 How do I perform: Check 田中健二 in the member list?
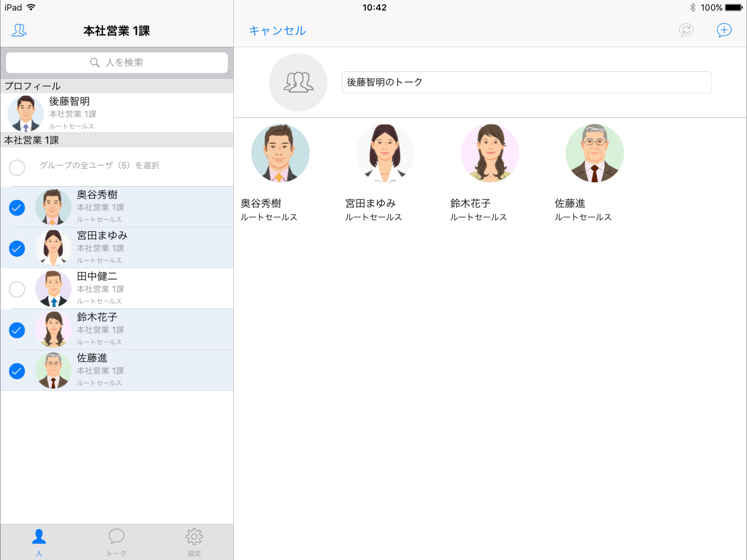pos(17,290)
